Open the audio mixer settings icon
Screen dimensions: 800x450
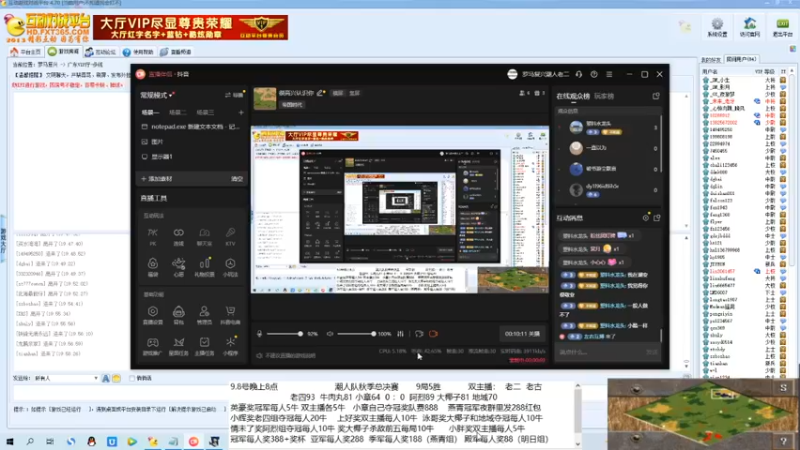pyautogui.click(x=401, y=334)
